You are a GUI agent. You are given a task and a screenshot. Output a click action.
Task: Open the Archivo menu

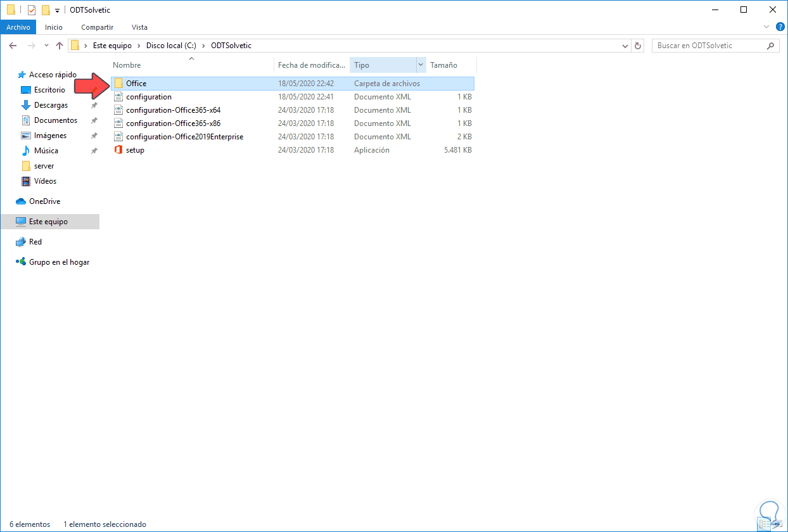click(x=18, y=27)
